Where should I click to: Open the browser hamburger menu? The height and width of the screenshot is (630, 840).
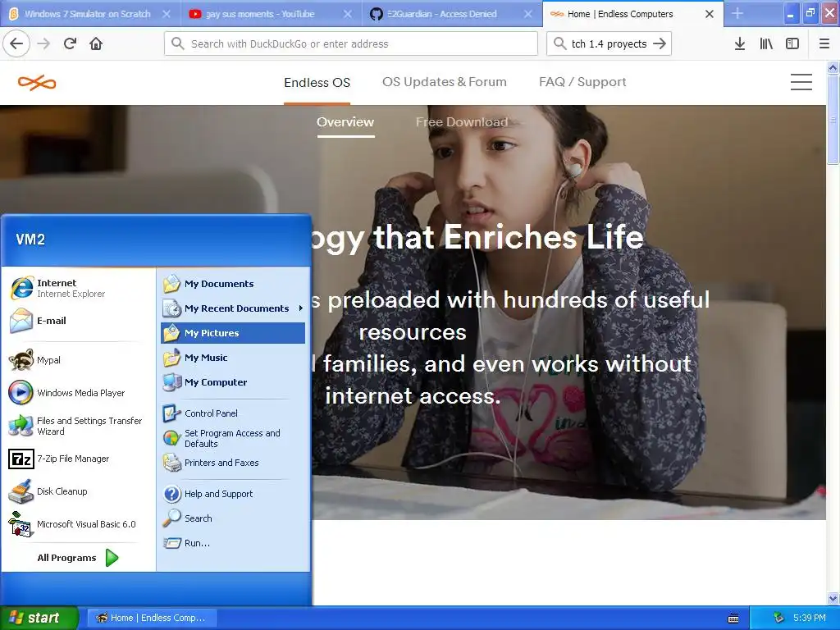(x=824, y=44)
